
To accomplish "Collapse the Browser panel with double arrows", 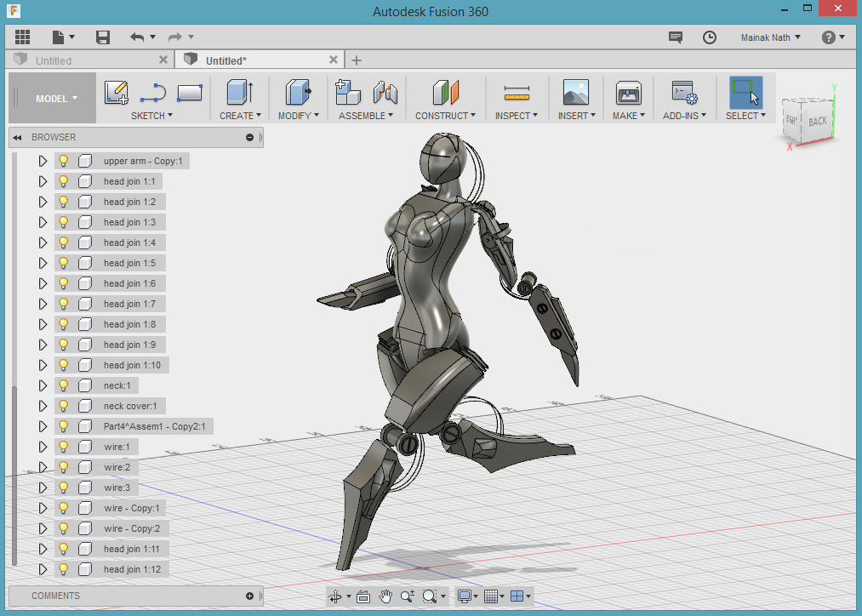I will pos(18,137).
